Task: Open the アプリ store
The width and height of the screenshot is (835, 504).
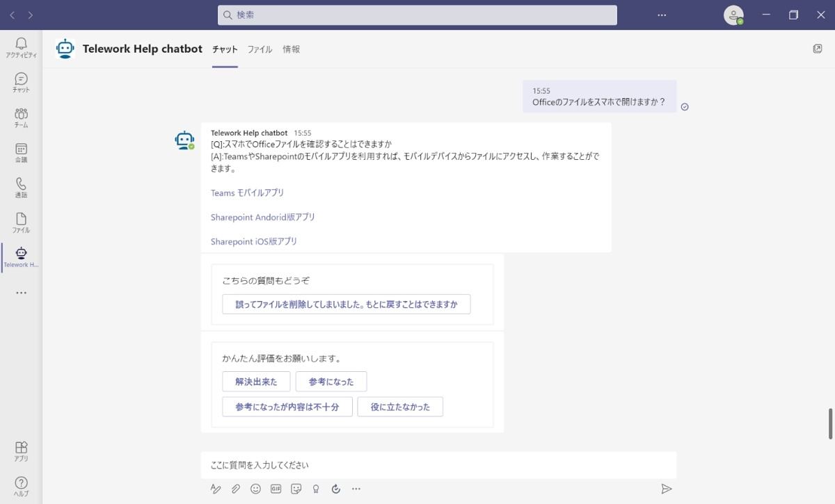Action: 21,451
